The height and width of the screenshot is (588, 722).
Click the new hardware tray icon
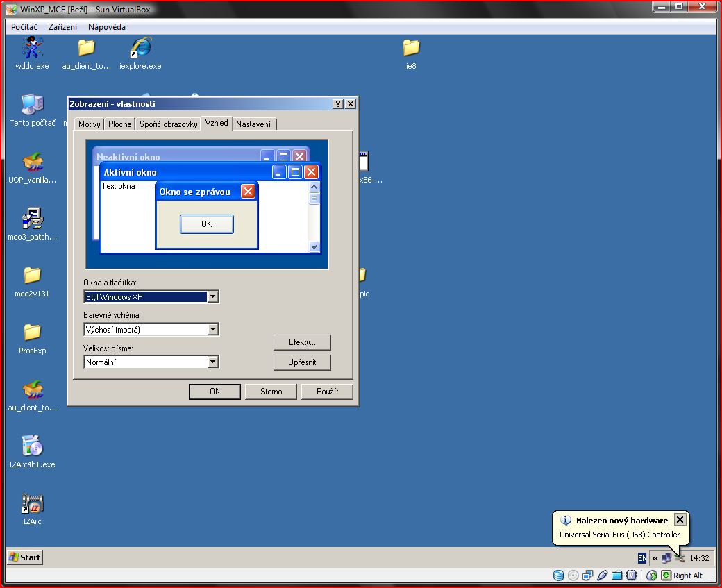tap(679, 558)
